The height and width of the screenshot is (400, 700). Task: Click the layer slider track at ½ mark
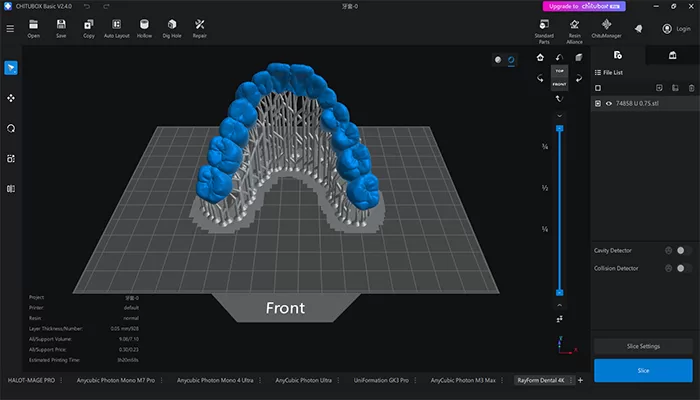pyautogui.click(x=559, y=188)
